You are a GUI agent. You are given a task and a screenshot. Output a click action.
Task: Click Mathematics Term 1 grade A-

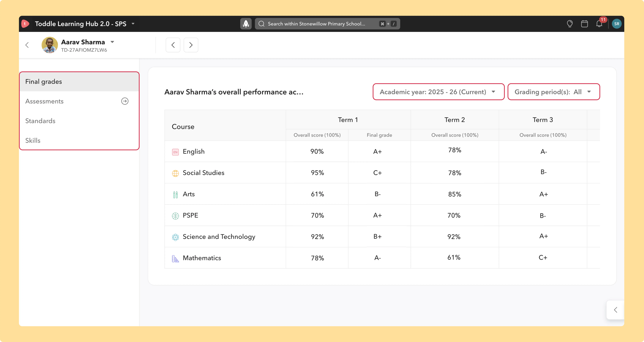click(x=378, y=258)
